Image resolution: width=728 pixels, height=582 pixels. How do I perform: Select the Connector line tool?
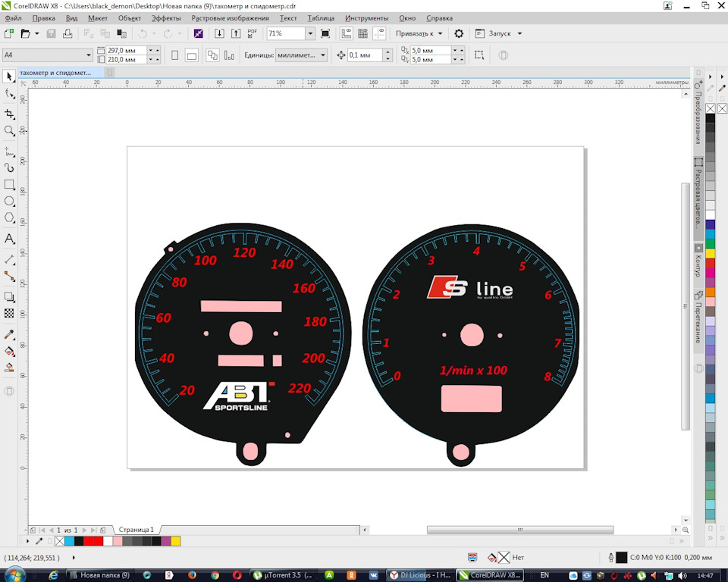click(x=9, y=276)
